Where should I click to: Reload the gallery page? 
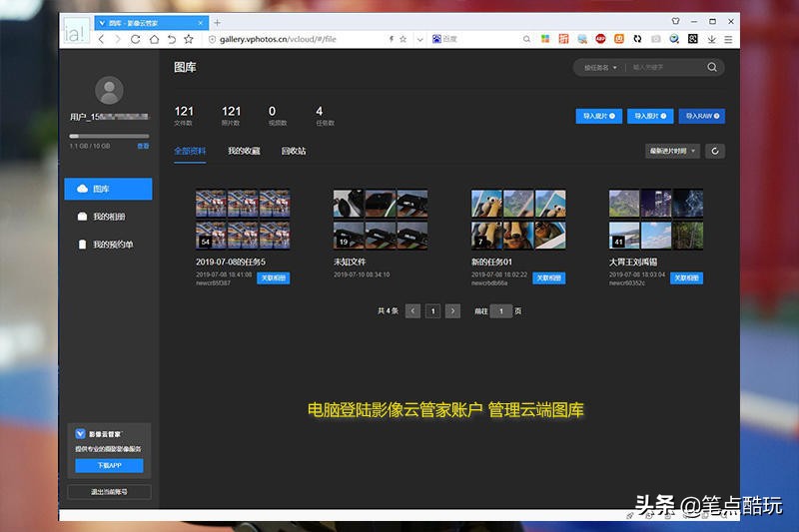pos(136,39)
